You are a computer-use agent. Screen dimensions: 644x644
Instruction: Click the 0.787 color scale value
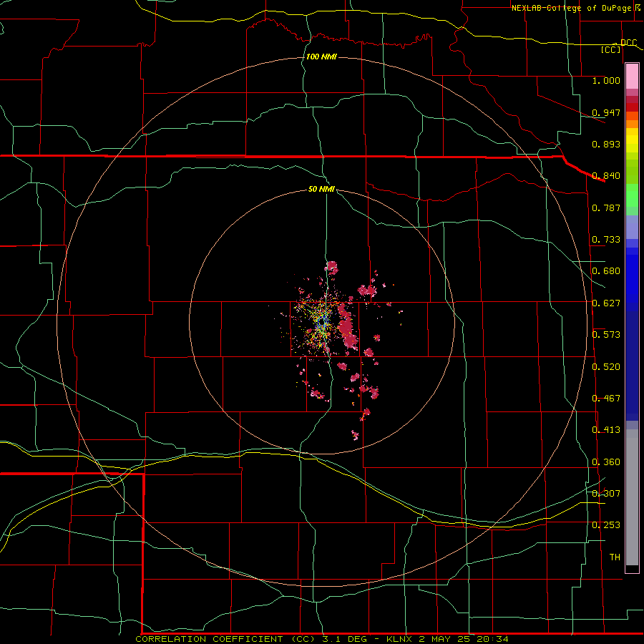606,208
